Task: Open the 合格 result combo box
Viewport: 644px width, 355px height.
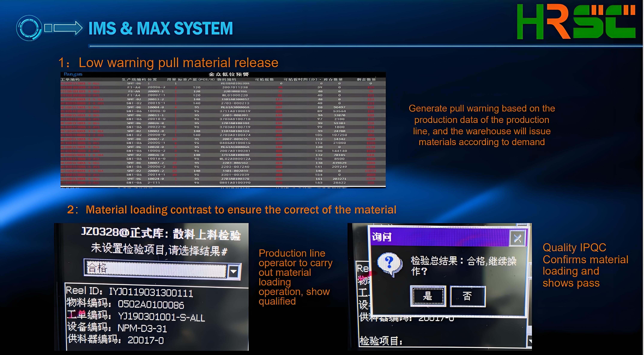Action: tap(162, 270)
